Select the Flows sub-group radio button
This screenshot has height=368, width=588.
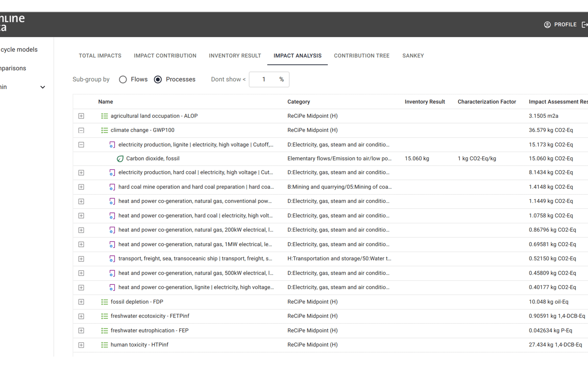point(123,79)
